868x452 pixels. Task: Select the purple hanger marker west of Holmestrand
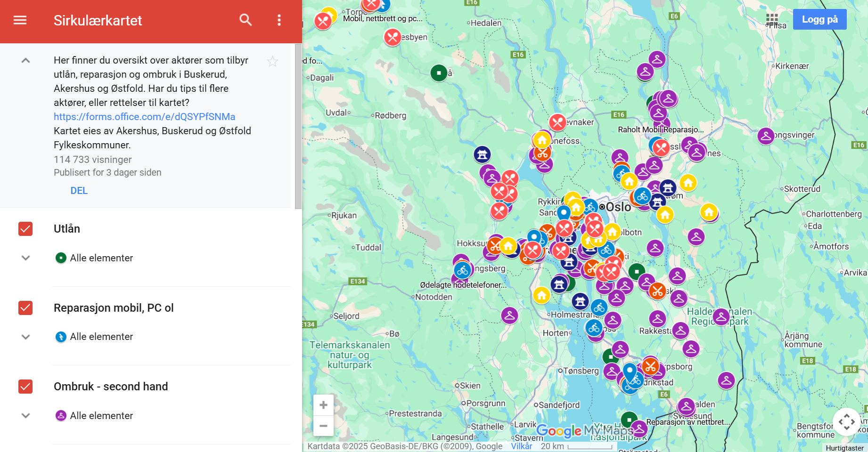[509, 315]
